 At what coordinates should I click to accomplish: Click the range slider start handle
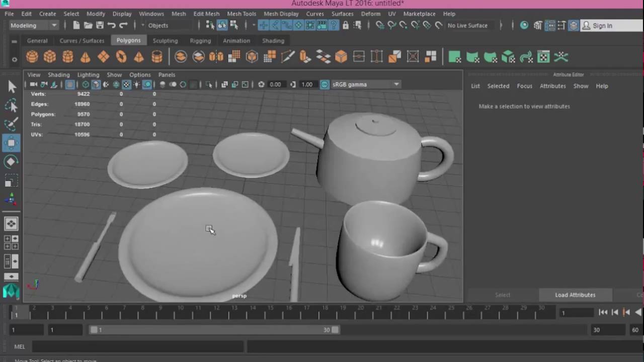coord(94,330)
